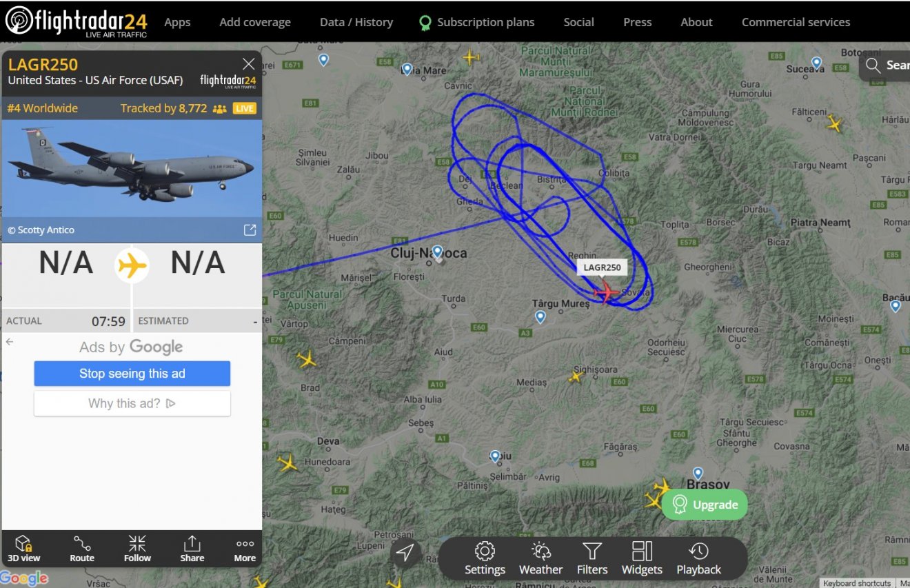Viewport: 910px width, 588px height.
Task: Open map Settings
Action: tap(485, 558)
